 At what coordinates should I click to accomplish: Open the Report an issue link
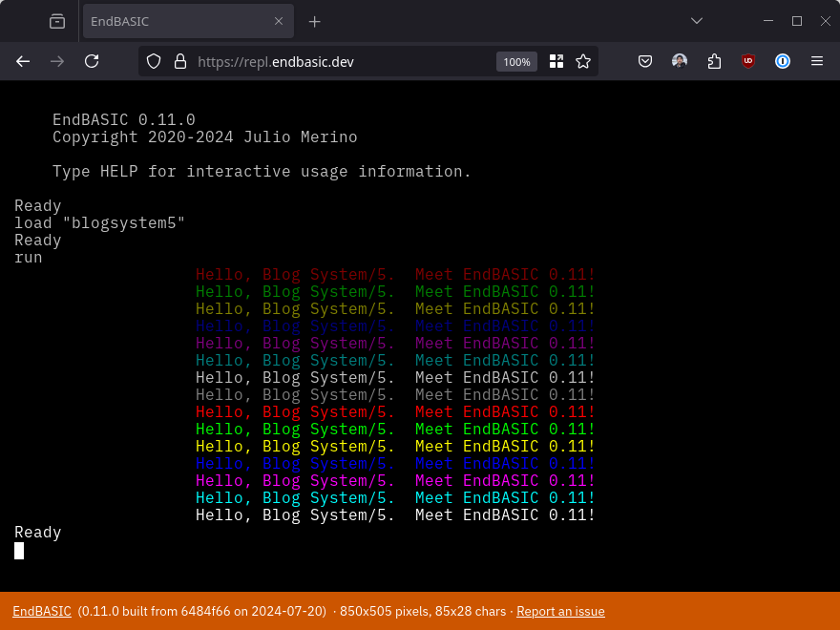[560, 611]
